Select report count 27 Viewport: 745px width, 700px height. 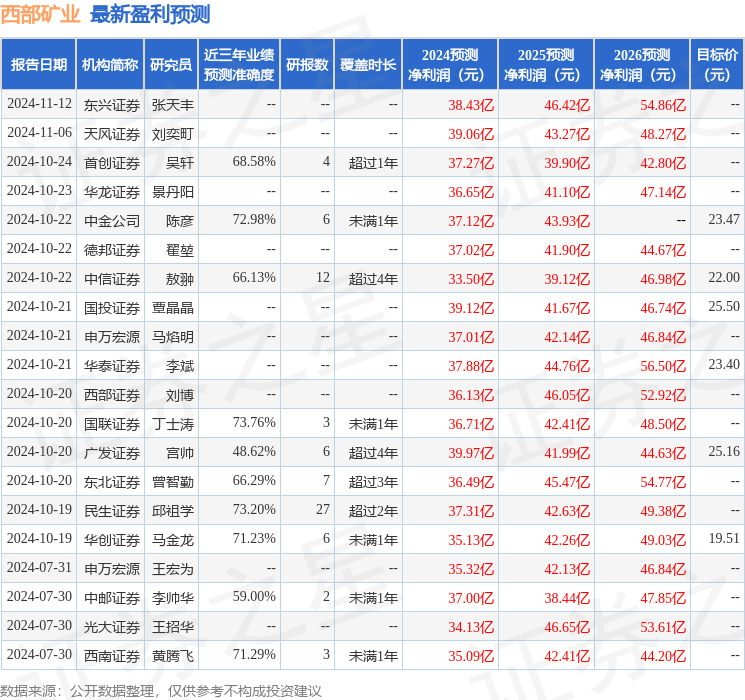323,509
